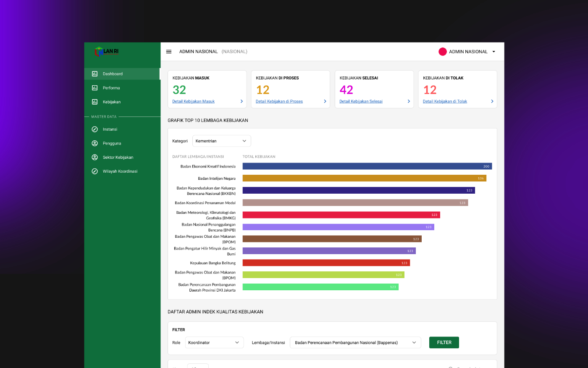Viewport: 588px width, 368px height.
Task: Click the Wilayah Koordinasi icon
Action: [95, 171]
